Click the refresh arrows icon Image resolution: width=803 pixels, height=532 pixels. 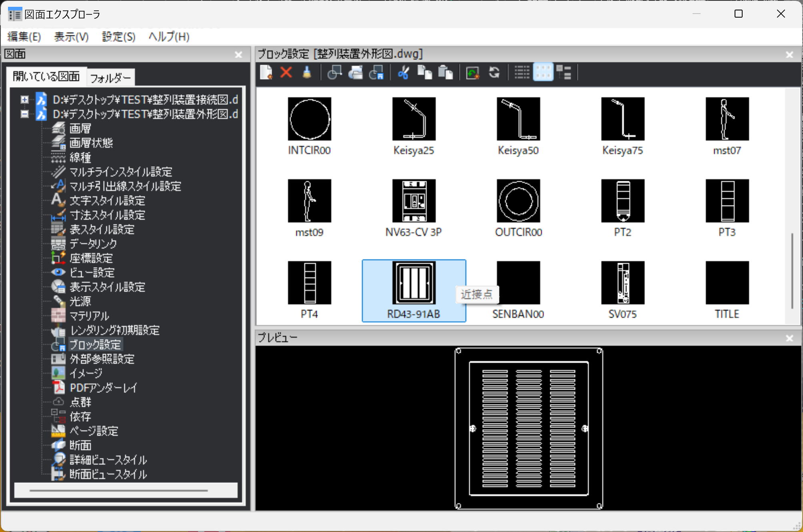point(494,73)
